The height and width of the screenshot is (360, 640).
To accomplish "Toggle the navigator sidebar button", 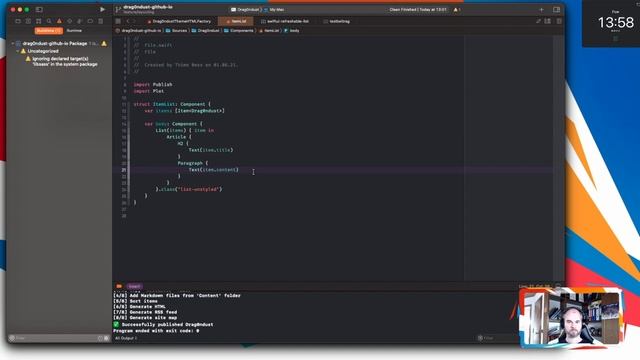I will pyautogui.click(x=39, y=9).
